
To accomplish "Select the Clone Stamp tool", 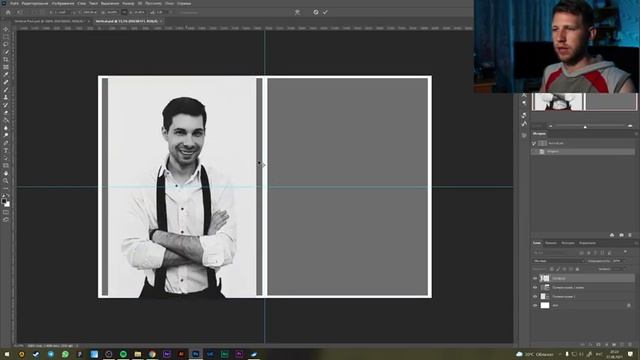I will [6, 98].
